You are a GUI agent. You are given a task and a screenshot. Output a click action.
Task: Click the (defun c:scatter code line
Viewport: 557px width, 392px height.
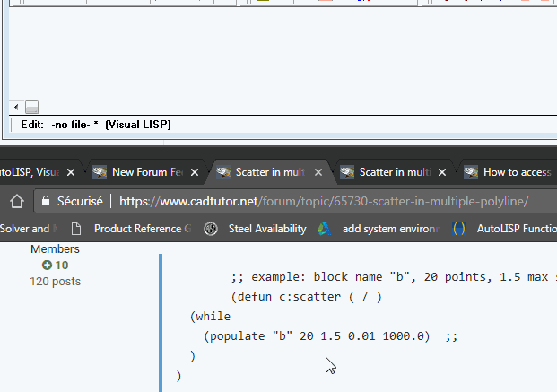[x=306, y=297]
